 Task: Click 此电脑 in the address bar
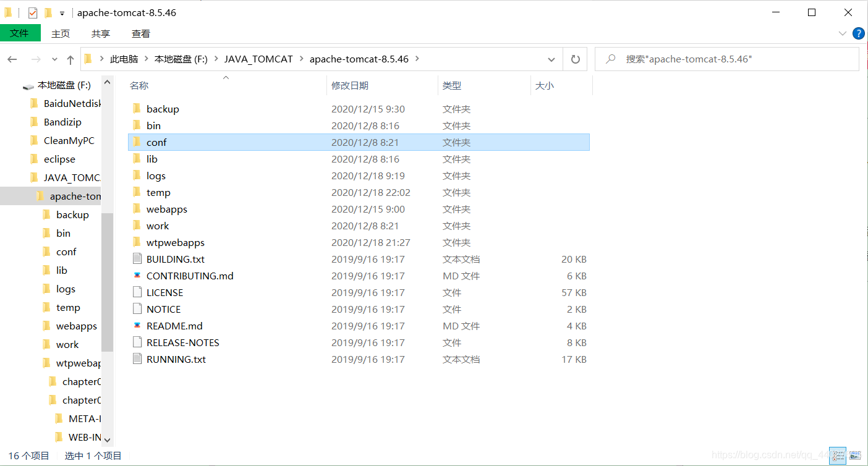(x=124, y=59)
